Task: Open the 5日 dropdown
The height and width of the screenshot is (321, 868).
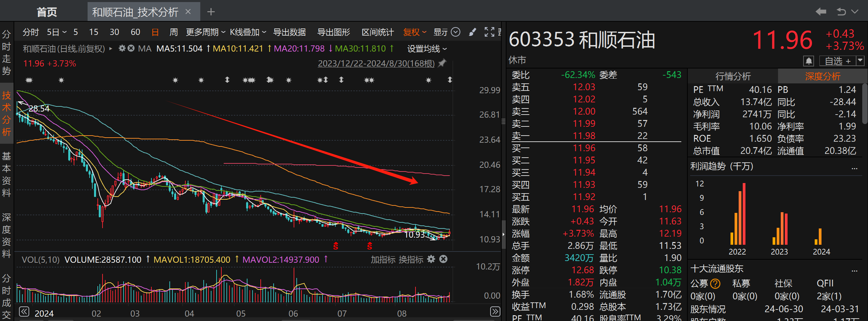Action: tap(57, 32)
